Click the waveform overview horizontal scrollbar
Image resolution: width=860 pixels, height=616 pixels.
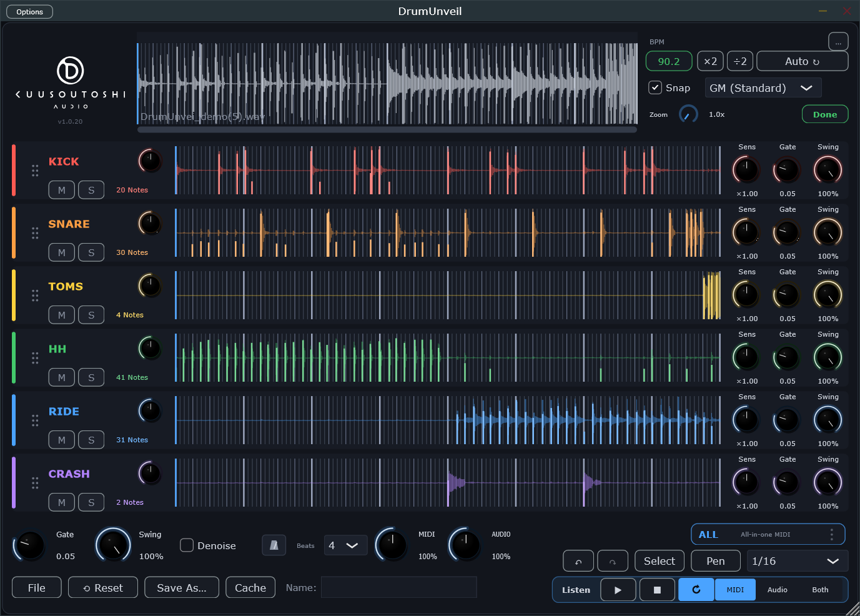coord(387,129)
